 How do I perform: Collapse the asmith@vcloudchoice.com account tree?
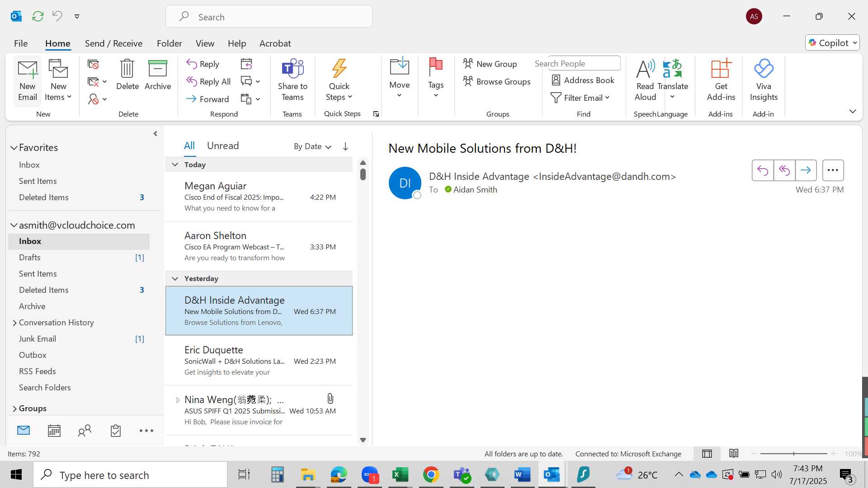click(x=14, y=225)
